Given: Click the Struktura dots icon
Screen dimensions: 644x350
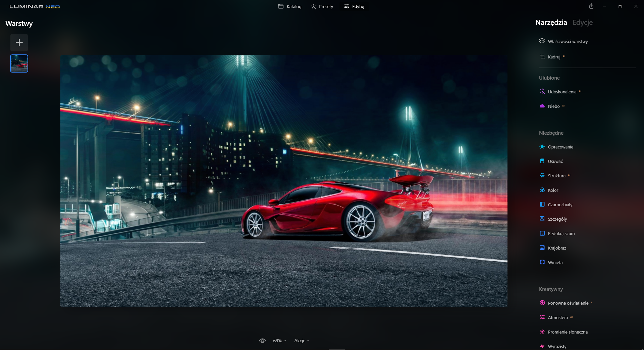Looking at the screenshot, I should 542,175.
